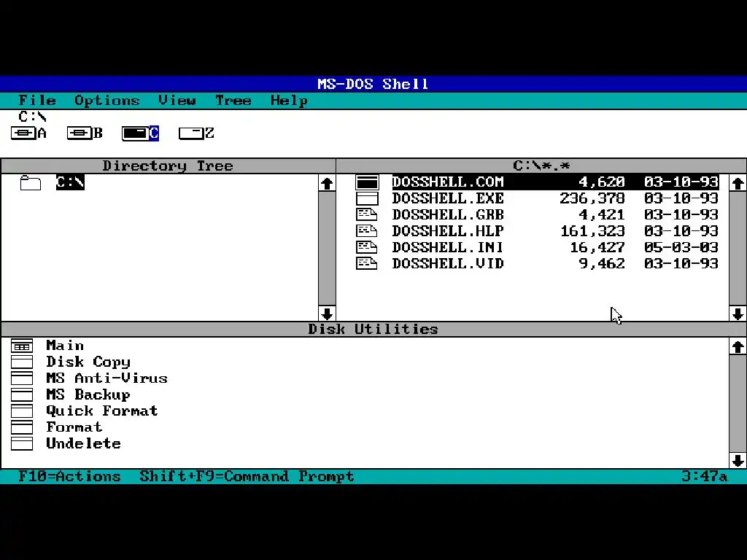Click the program icon beside MS Anti-Virus
Image resolution: width=747 pixels, height=560 pixels.
point(22,378)
